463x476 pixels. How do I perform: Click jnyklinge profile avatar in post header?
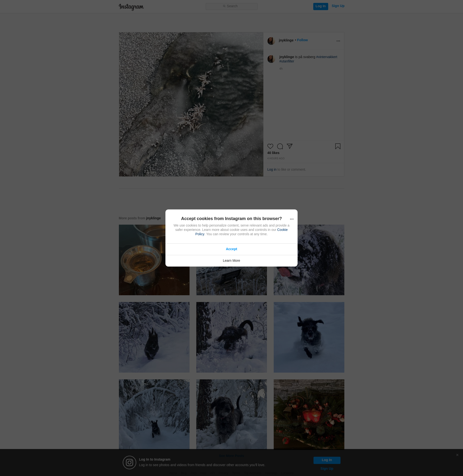[271, 41]
